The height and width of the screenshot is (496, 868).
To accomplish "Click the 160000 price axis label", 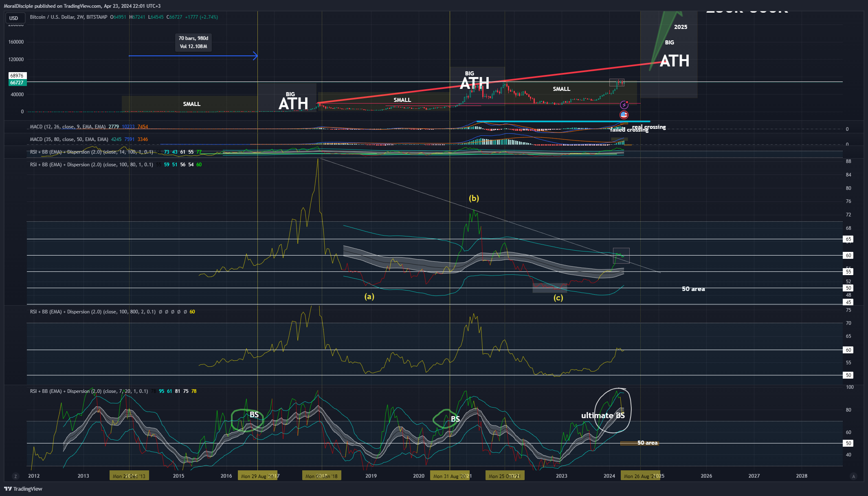I will tap(16, 42).
